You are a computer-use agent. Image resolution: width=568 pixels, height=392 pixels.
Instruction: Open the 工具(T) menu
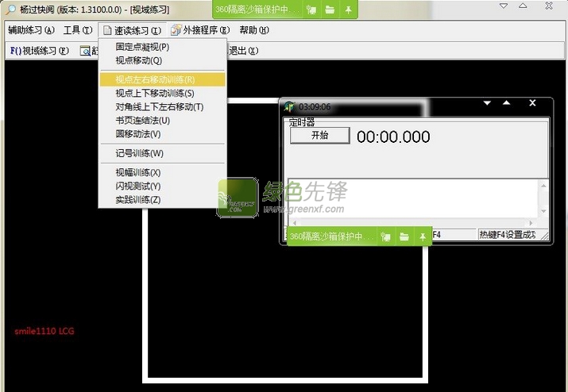click(x=78, y=30)
